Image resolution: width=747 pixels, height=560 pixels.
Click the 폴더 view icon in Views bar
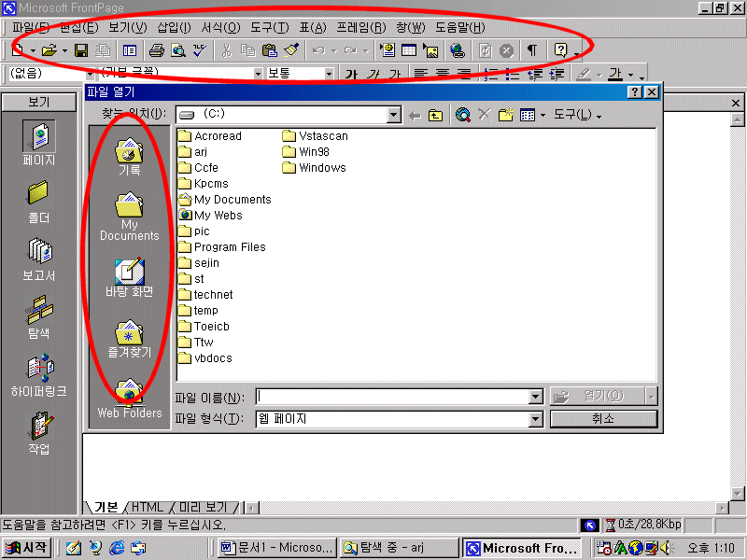pyautogui.click(x=39, y=202)
